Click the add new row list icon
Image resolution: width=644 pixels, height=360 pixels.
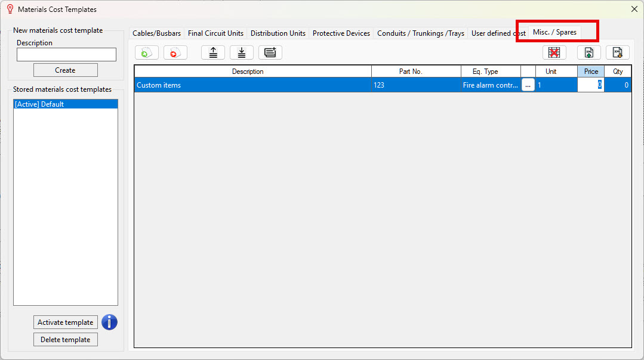click(270, 52)
